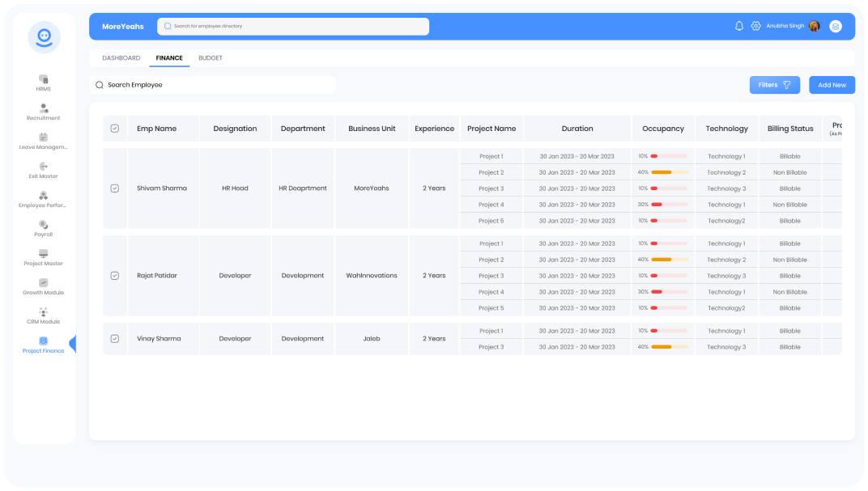Check the select-all checkbox in table header

click(113, 128)
